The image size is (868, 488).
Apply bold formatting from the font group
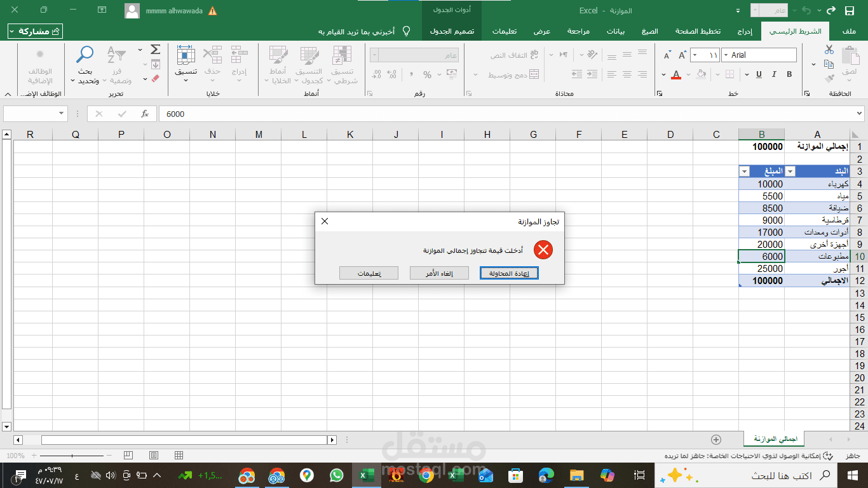[788, 74]
